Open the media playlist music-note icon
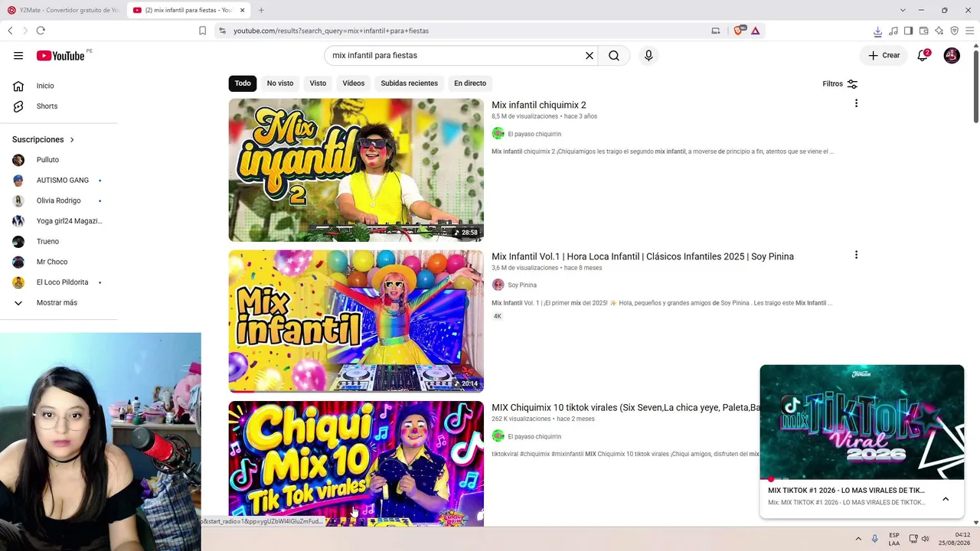 coord(893,31)
